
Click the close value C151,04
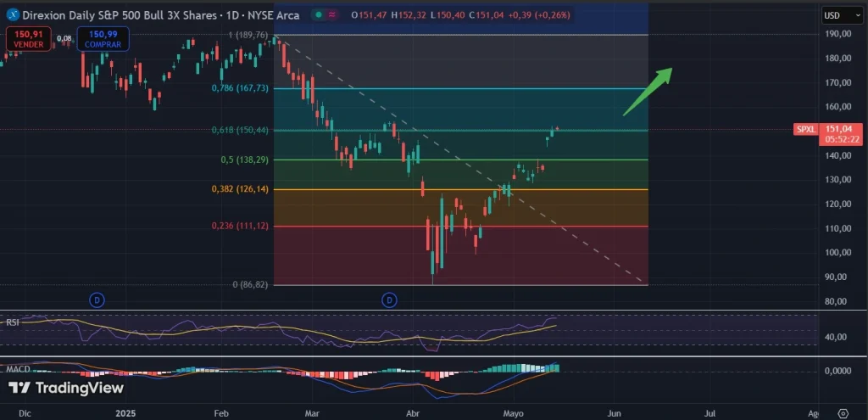click(486, 15)
